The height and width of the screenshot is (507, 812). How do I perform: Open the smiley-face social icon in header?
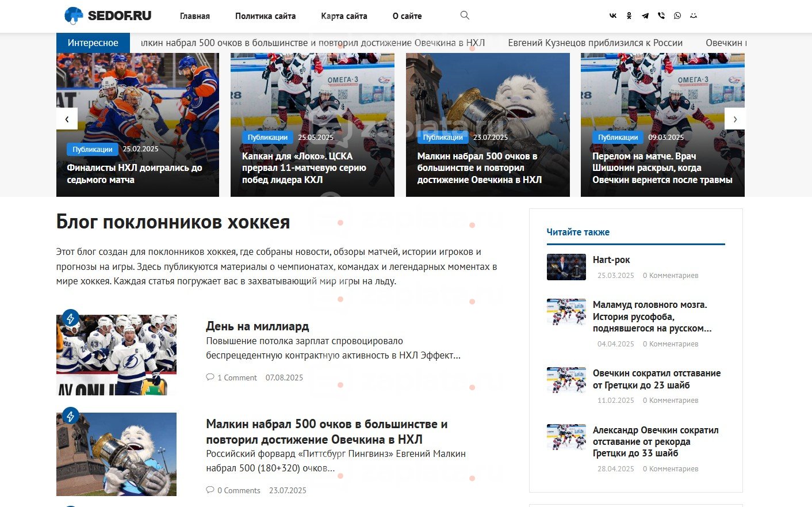[x=694, y=16]
